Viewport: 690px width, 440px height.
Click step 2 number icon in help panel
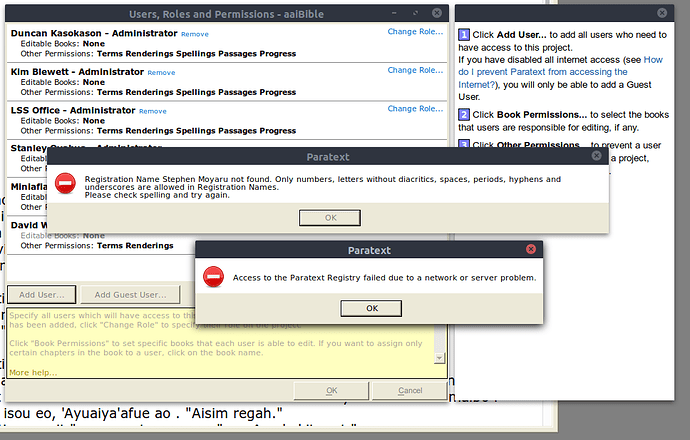(464, 115)
